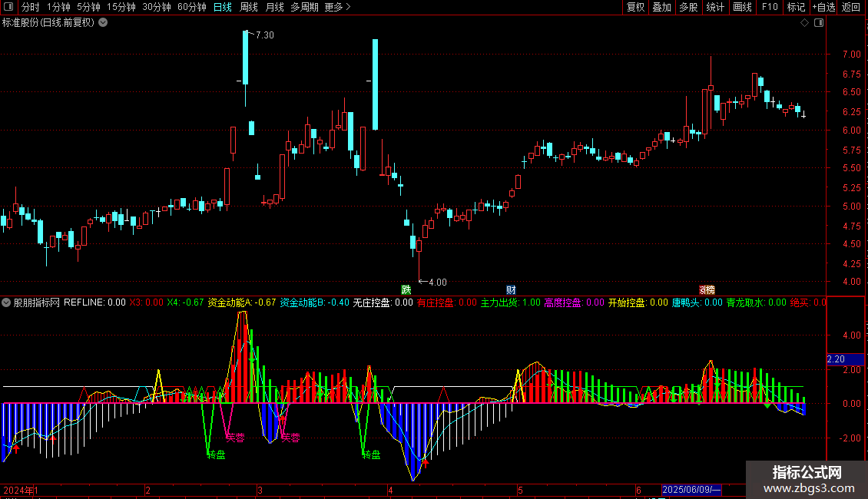Click the diamond icon in chart corner
Screen dimensions: 868x499
804,23
